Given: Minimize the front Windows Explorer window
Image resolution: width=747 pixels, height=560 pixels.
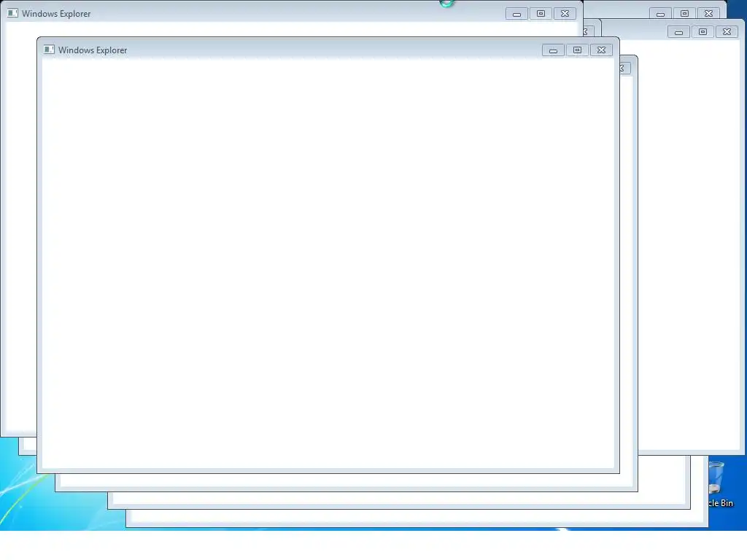Looking at the screenshot, I should click(x=553, y=50).
